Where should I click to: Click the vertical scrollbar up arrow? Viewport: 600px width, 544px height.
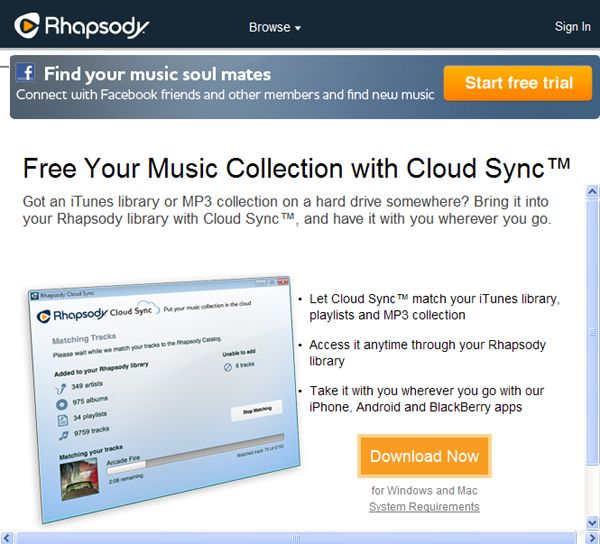[x=592, y=191]
